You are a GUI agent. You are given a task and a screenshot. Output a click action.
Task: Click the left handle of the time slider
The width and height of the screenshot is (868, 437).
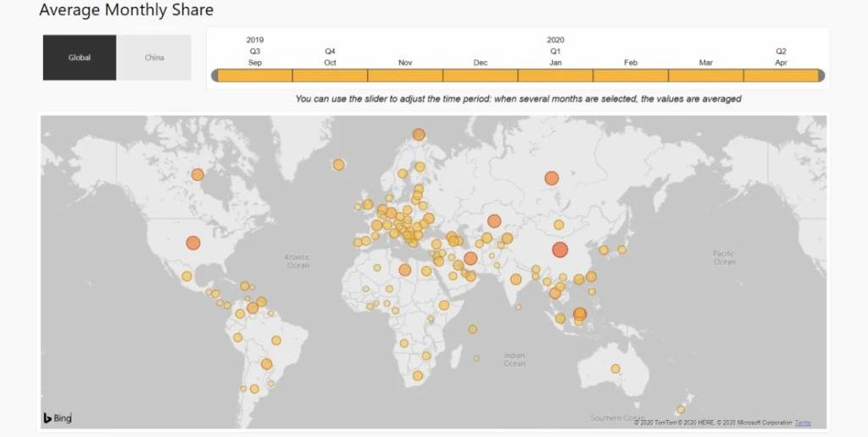(x=215, y=76)
